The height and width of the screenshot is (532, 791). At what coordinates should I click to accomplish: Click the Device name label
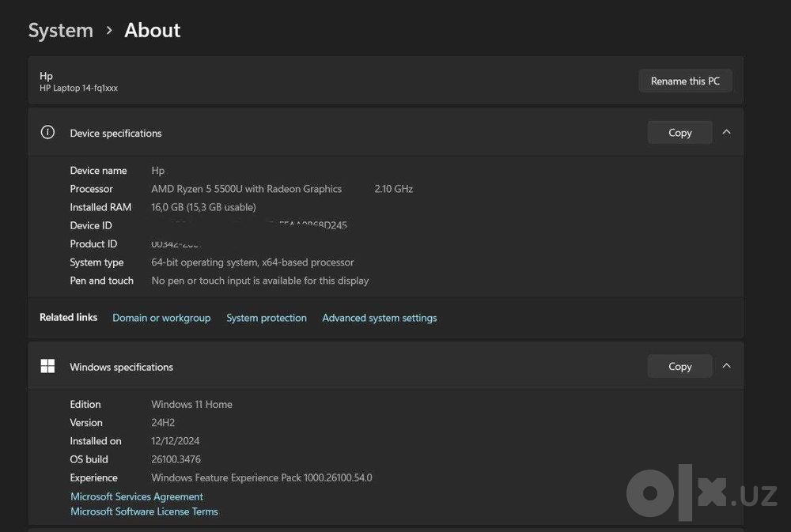tap(98, 171)
